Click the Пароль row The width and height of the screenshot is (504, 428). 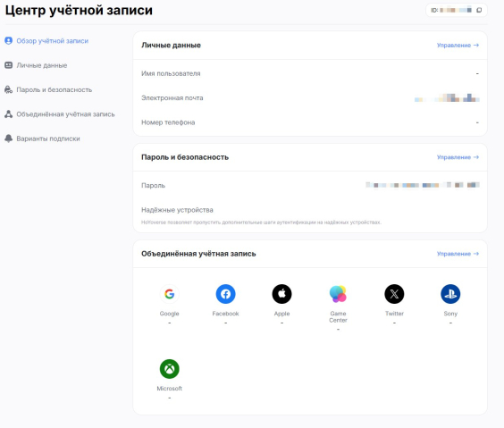click(x=310, y=185)
